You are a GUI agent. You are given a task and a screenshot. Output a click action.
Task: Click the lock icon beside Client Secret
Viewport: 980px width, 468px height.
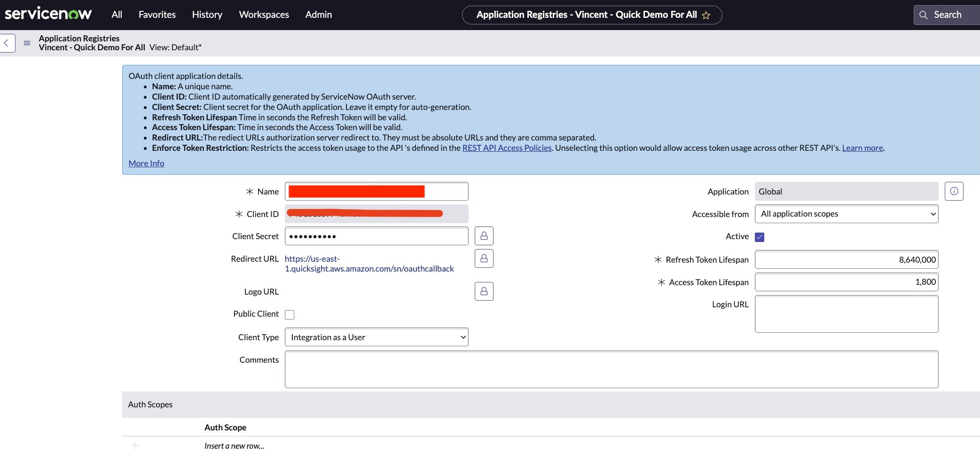click(x=484, y=235)
